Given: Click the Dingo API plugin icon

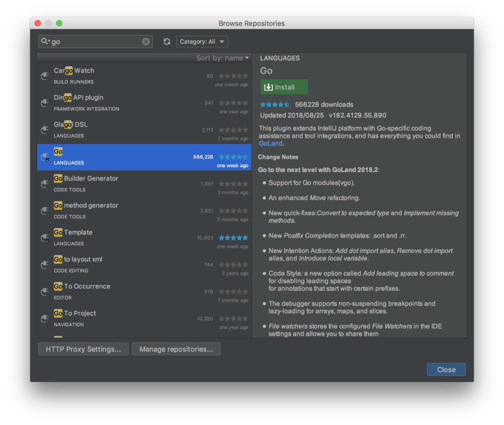Looking at the screenshot, I should coord(45,103).
